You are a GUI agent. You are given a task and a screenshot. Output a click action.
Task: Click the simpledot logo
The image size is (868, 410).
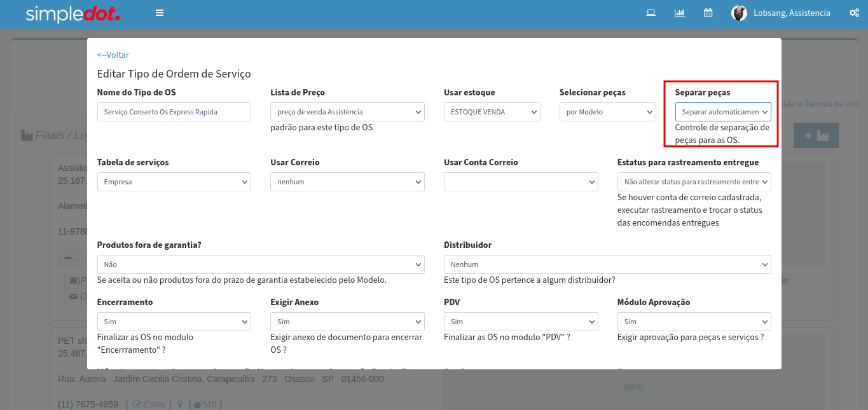72,13
